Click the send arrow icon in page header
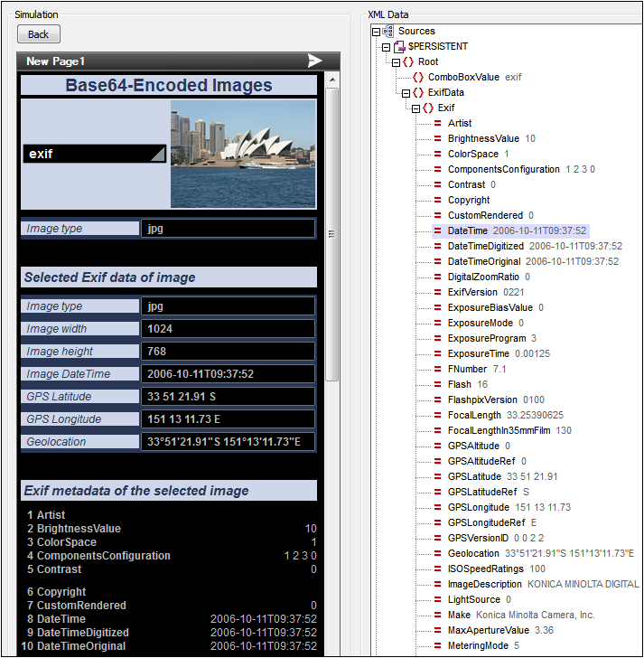 coord(314,61)
